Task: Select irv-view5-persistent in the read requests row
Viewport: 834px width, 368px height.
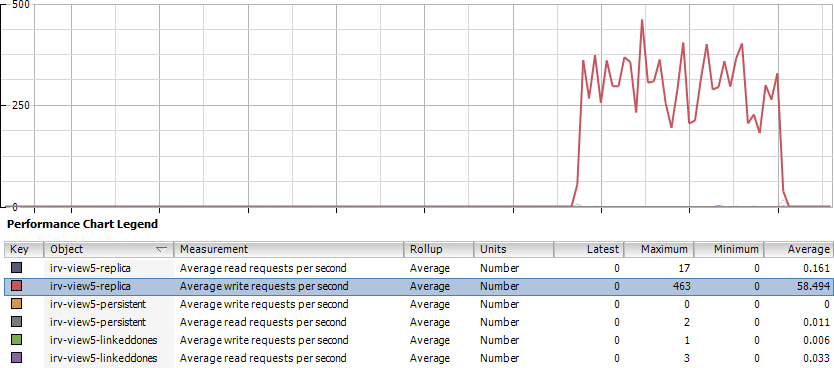Action: point(98,322)
